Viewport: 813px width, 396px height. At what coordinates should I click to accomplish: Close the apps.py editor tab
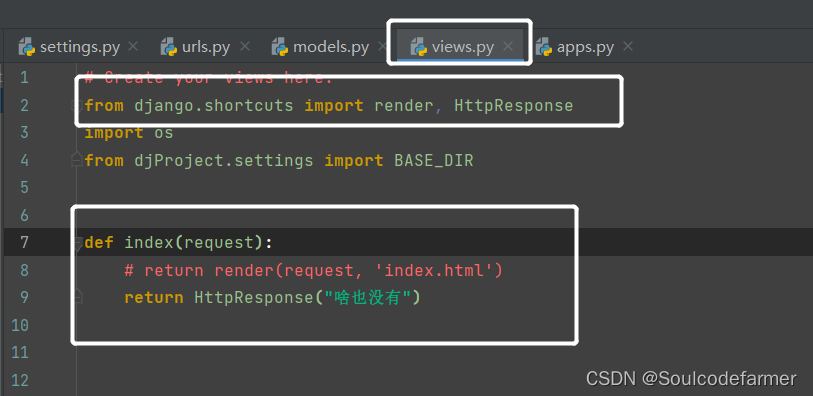coord(628,46)
